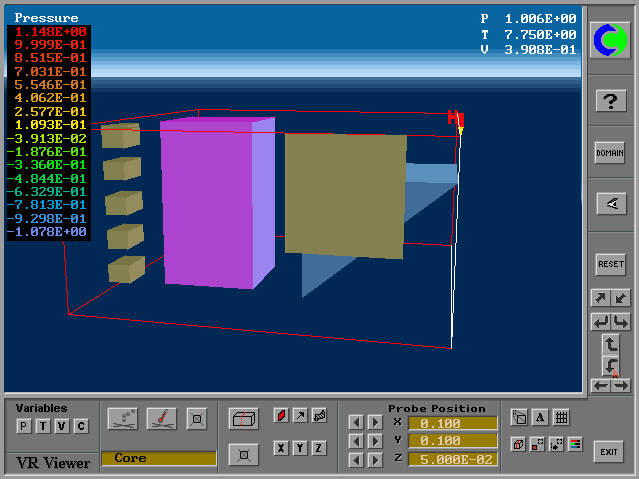This screenshot has height=479, width=639.
Task: Open the DOMAIN settings button
Action: click(x=610, y=153)
